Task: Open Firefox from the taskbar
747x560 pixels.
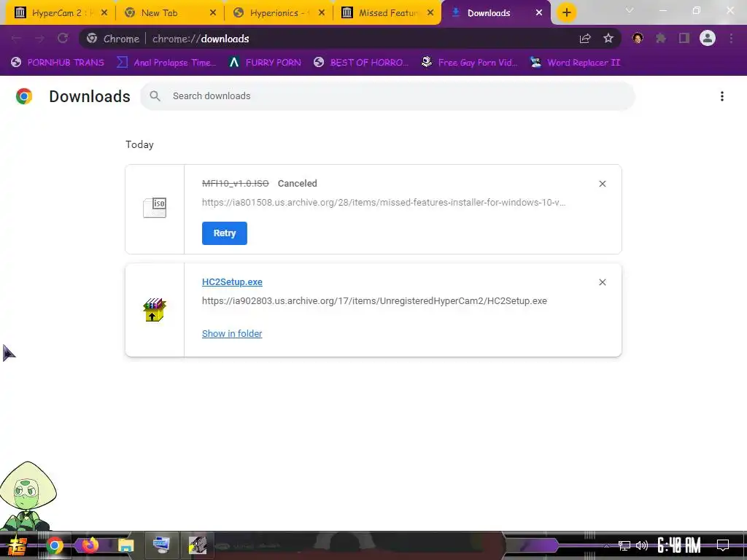Action: click(x=90, y=545)
